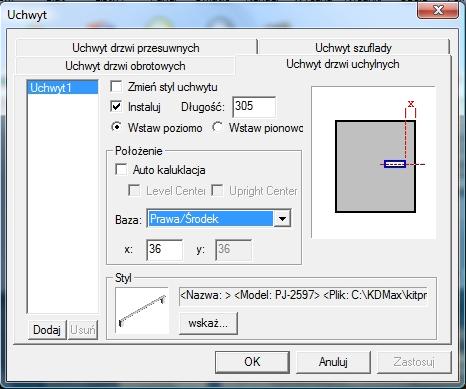The image size is (466, 389).
Task: Click the door handle placement preview diagram
Action: coord(373,162)
